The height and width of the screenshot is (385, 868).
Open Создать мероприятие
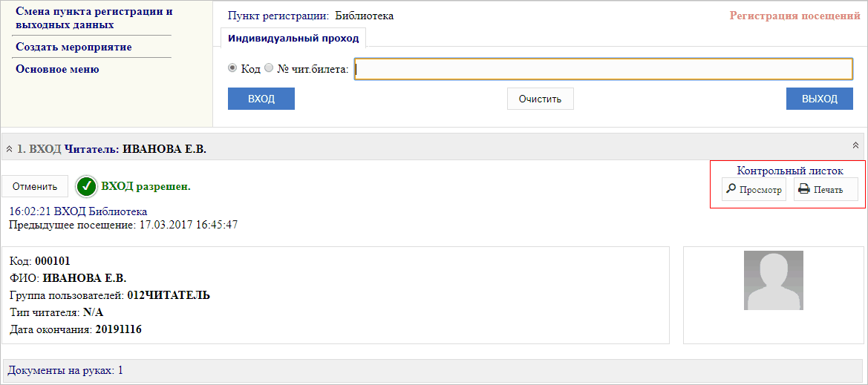74,47
